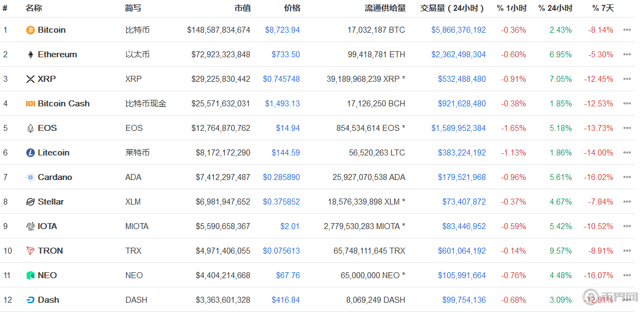The image size is (644, 312).
Task: Expand the three-dot menu in EOS row
Action: 627,128
